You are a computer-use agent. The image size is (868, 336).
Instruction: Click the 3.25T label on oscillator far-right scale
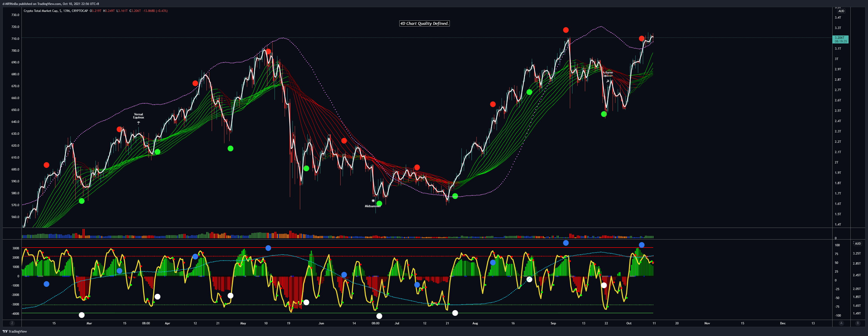(857, 253)
